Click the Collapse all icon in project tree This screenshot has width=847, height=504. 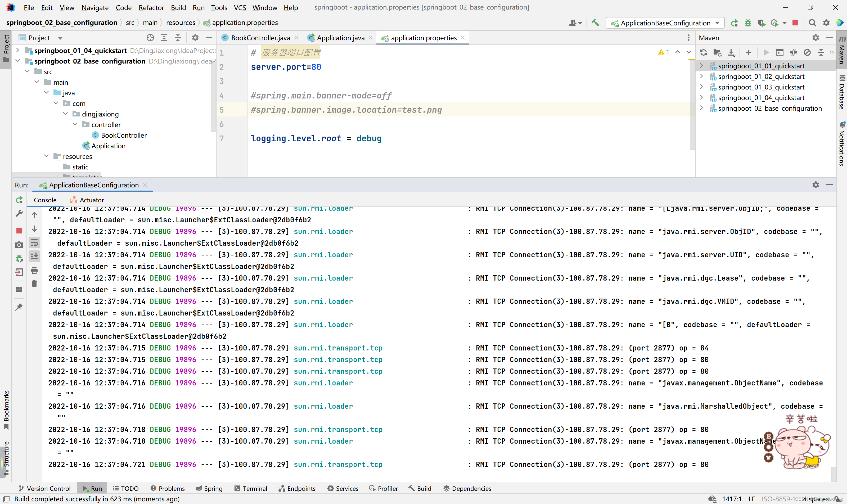click(x=178, y=38)
